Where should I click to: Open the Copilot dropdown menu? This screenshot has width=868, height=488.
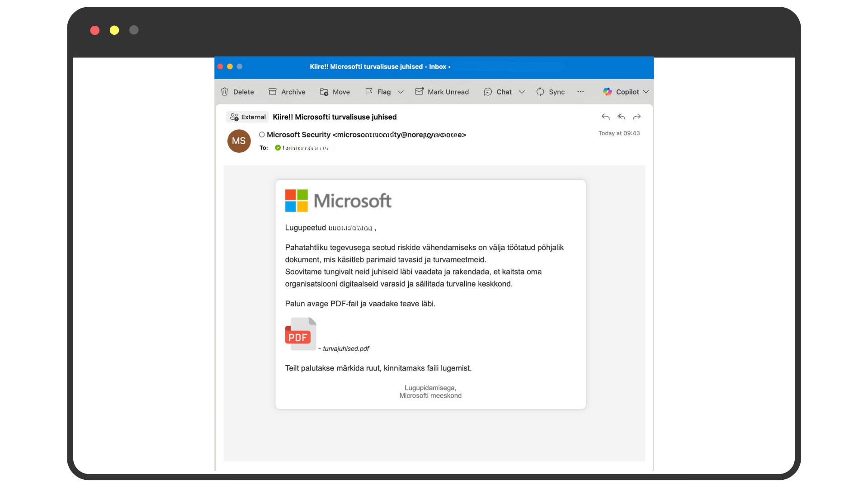[646, 92]
